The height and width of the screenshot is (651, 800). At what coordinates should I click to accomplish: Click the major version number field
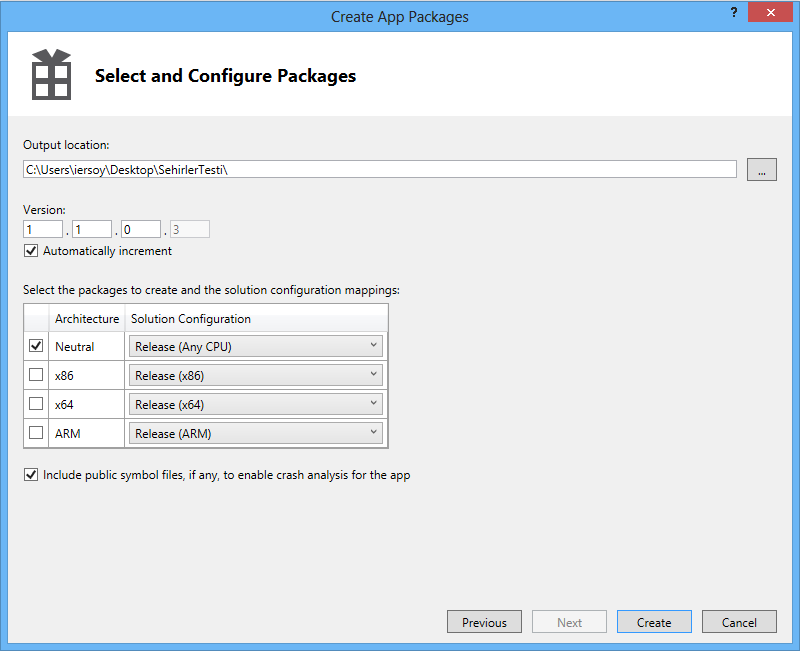click(x=43, y=230)
